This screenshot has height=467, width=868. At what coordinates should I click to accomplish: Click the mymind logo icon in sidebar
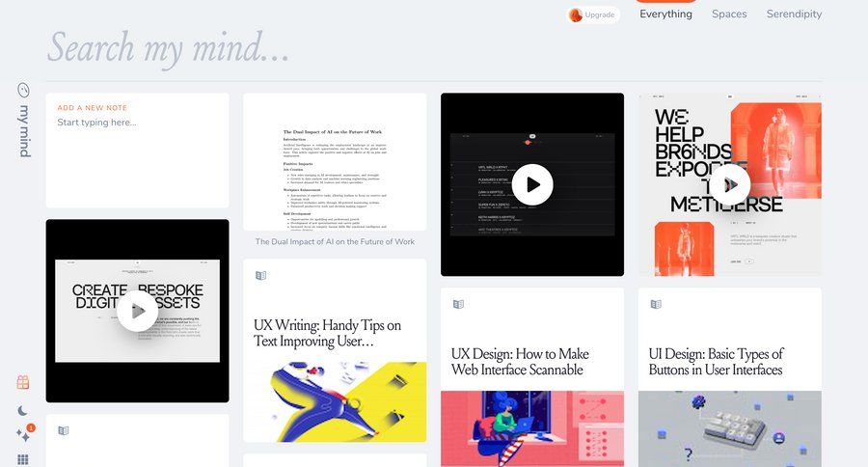[23, 90]
